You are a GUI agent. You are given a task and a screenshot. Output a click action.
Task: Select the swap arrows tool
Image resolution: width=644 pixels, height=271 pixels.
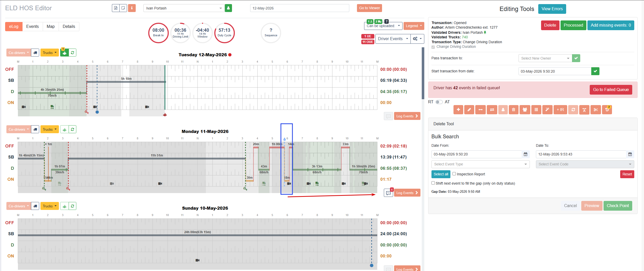click(492, 110)
